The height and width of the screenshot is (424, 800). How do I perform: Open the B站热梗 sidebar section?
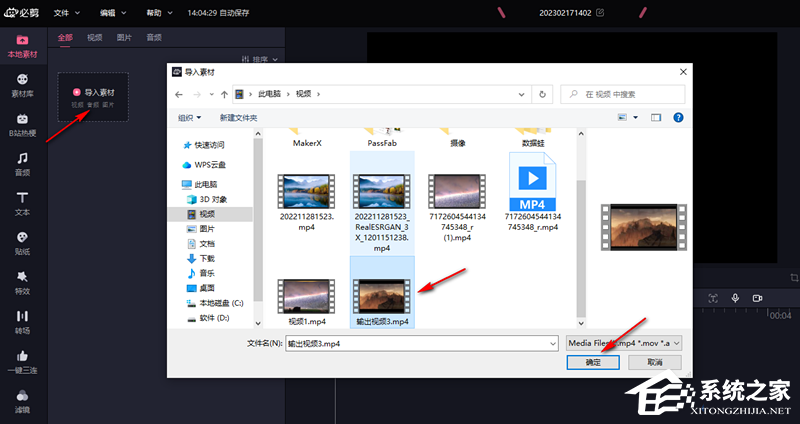point(22,124)
